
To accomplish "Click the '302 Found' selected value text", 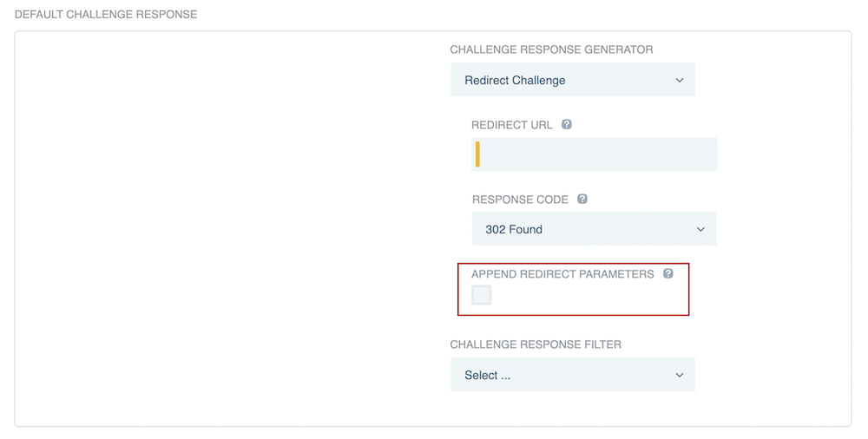I will point(514,230).
